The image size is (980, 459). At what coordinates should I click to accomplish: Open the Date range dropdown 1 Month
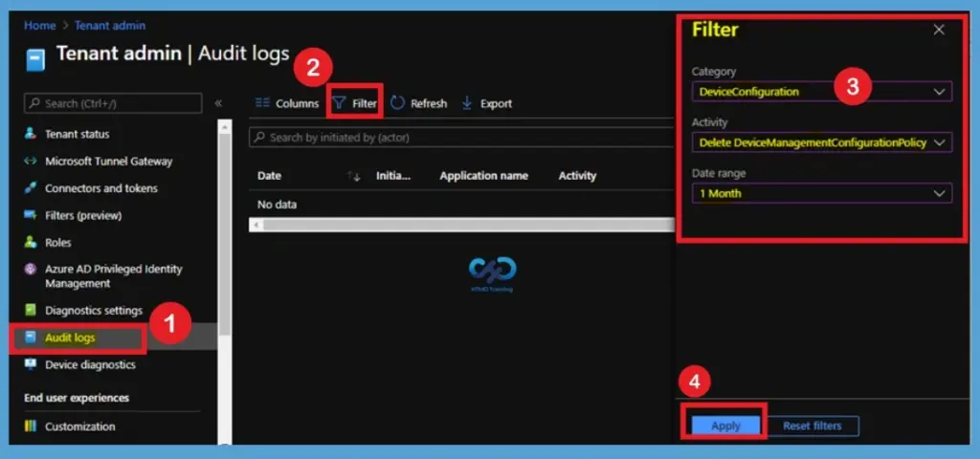tap(822, 193)
